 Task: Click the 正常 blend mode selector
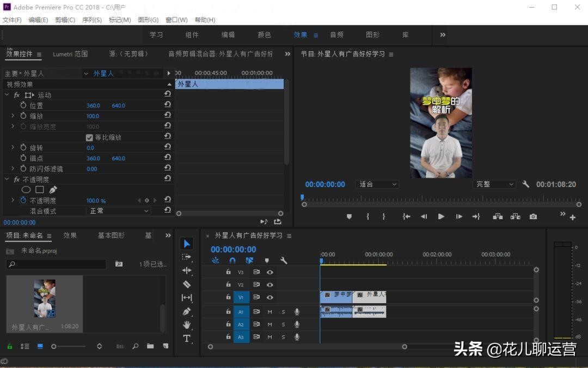[x=118, y=210]
